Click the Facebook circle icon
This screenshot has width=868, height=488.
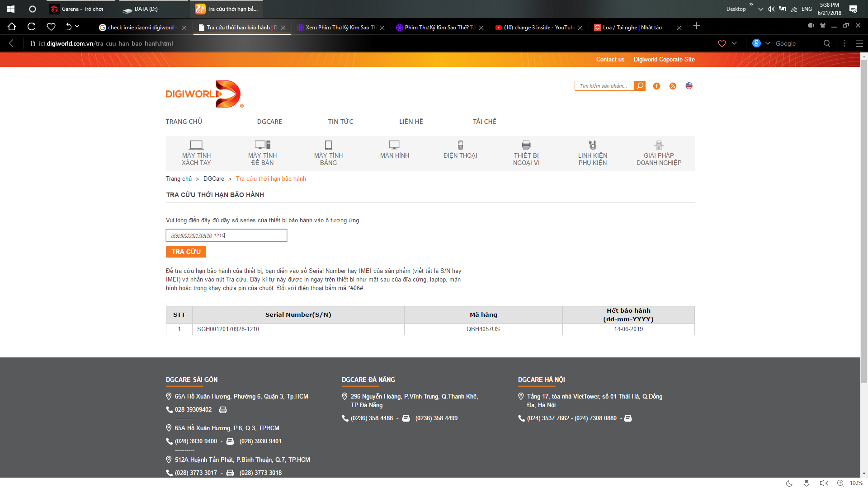(x=656, y=86)
